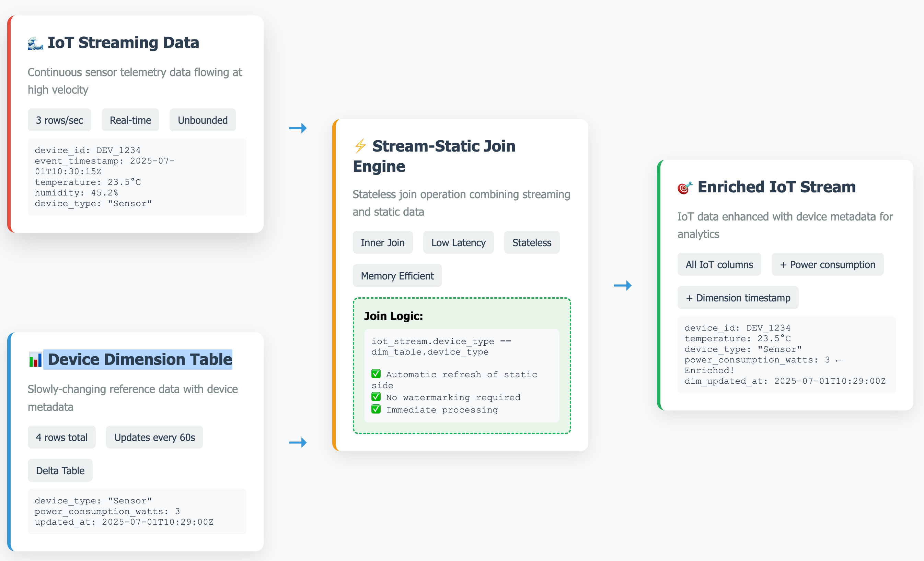The image size is (924, 561).
Task: Click the Inner Join tag
Action: 382,243
